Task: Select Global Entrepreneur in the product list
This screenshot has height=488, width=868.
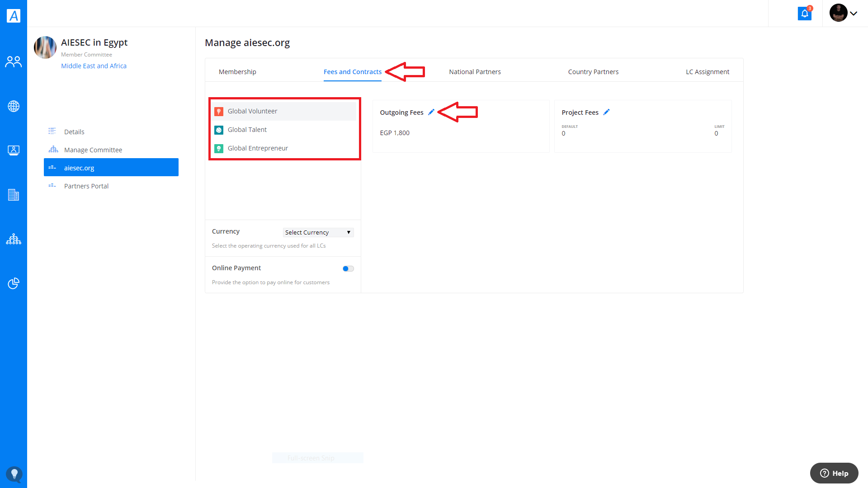Action: pos(285,148)
